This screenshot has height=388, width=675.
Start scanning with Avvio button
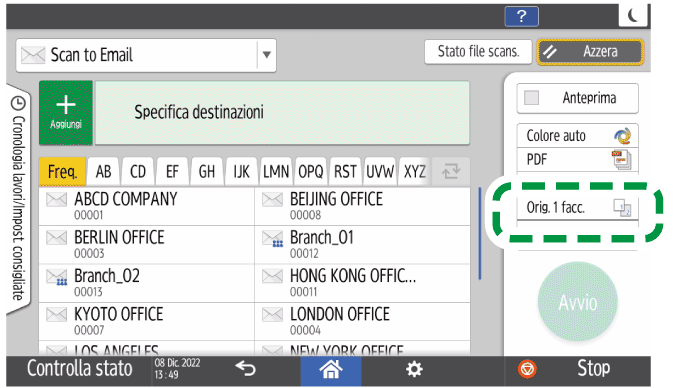tap(578, 302)
